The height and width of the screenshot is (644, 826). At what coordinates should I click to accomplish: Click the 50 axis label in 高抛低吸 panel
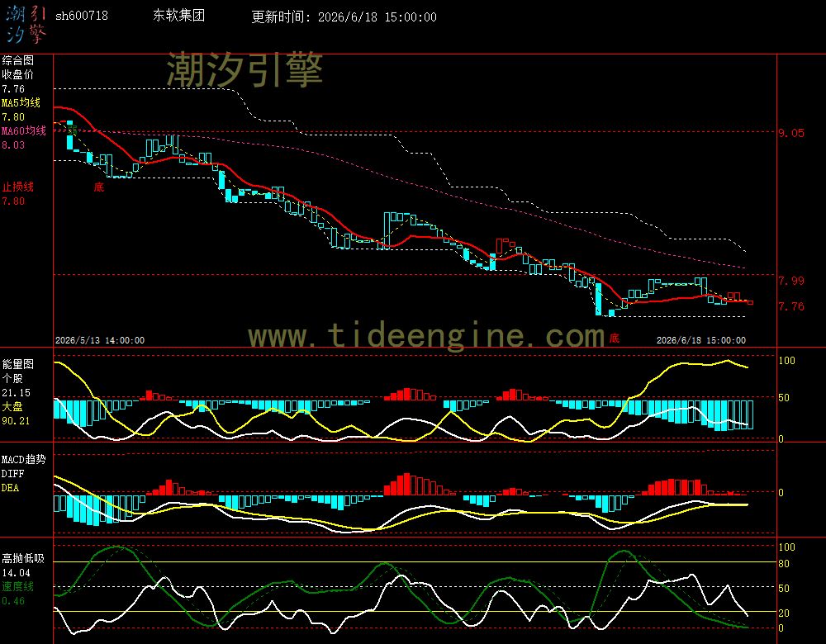[784, 588]
